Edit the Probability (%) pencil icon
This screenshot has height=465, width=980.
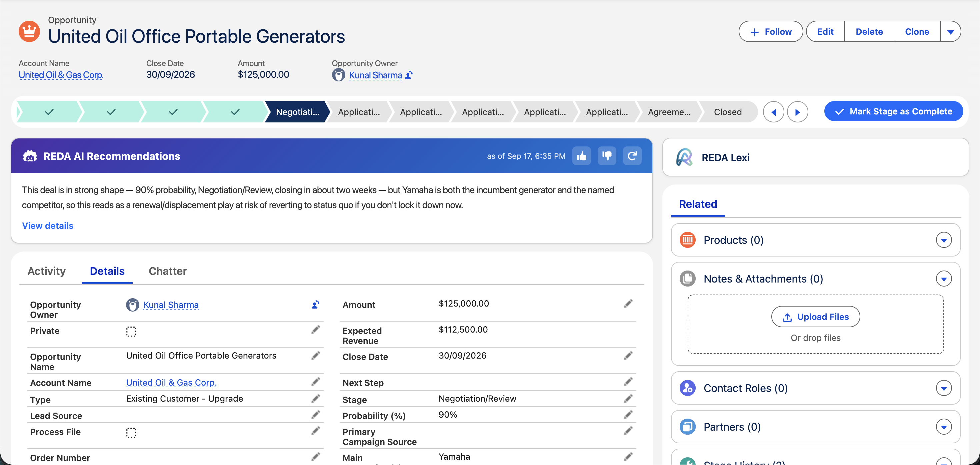point(628,414)
